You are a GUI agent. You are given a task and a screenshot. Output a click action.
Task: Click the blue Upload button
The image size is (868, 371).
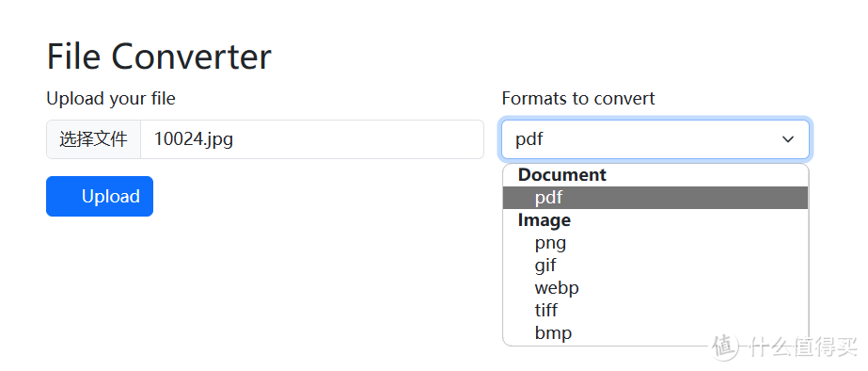(100, 196)
